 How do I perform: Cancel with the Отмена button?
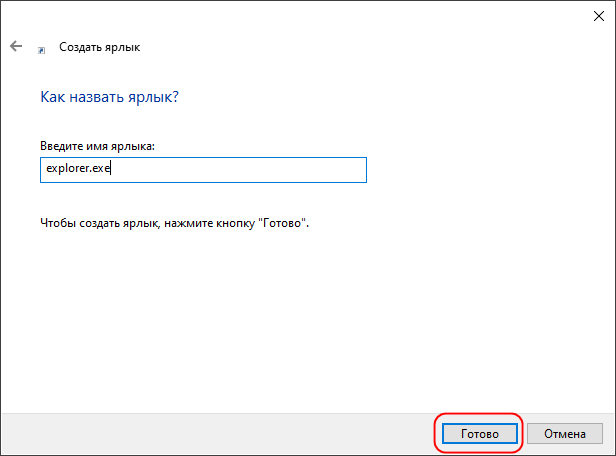[565, 434]
